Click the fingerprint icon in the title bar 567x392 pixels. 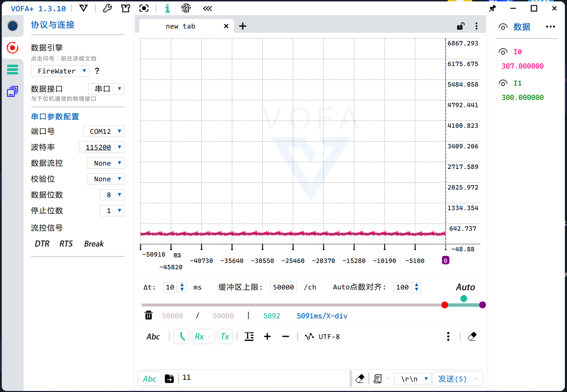(x=186, y=8)
